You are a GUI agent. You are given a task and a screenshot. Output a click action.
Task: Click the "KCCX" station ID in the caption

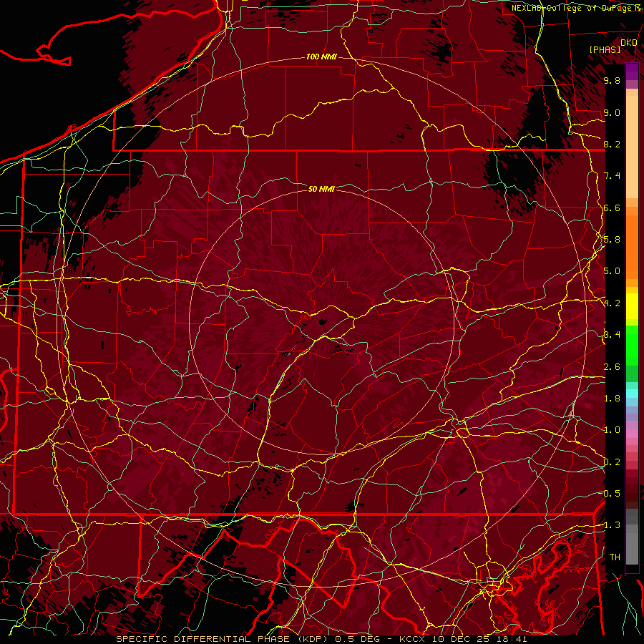click(412, 639)
